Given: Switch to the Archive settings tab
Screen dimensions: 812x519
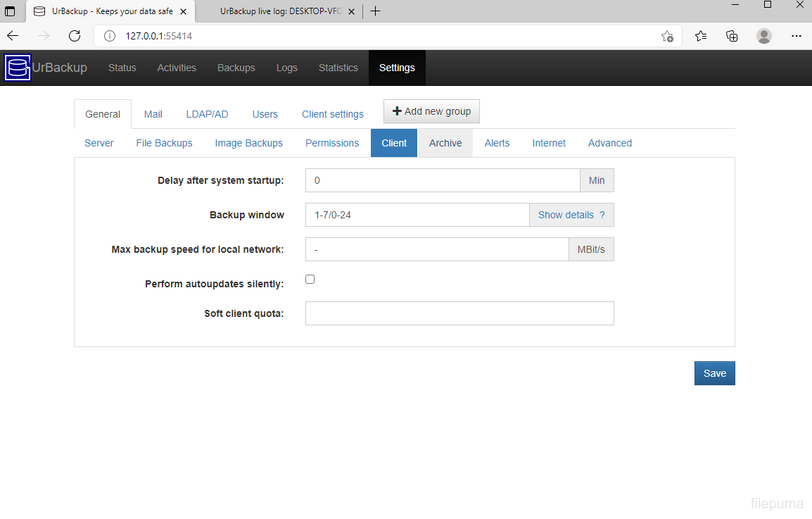Looking at the screenshot, I should pyautogui.click(x=445, y=143).
